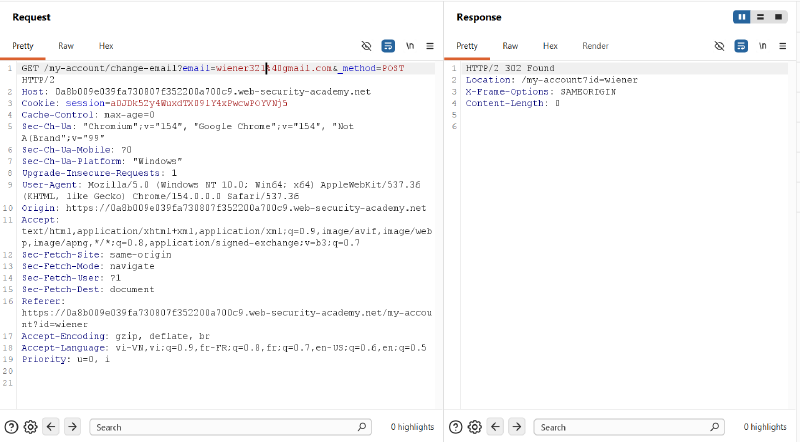Select combined tabbed layout view
Viewport: 800px width, 442px height.
click(779, 17)
